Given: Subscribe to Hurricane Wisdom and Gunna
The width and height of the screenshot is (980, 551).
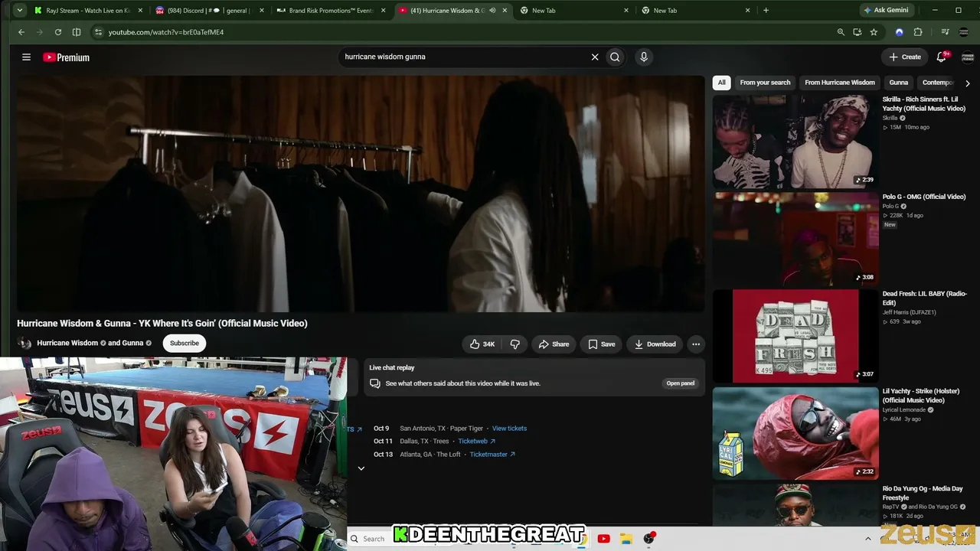Looking at the screenshot, I should pos(185,343).
